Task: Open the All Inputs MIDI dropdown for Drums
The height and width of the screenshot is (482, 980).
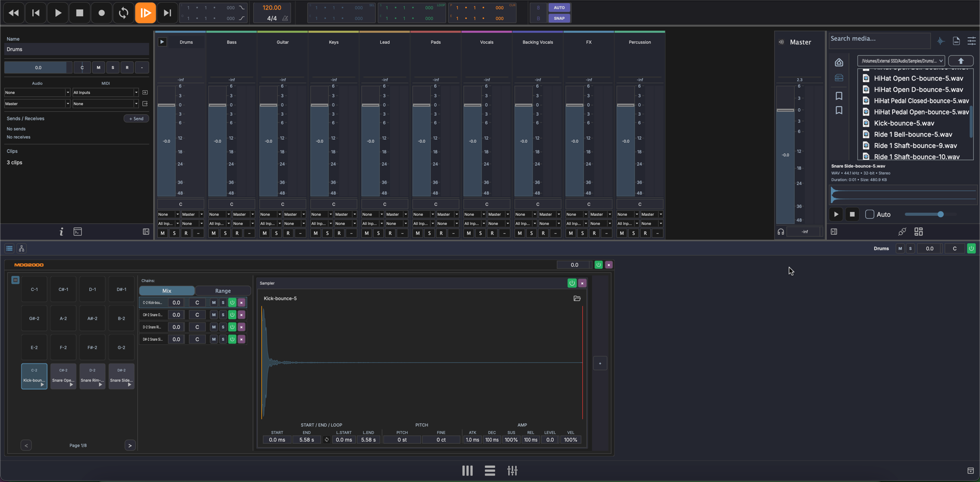Action: (105, 92)
